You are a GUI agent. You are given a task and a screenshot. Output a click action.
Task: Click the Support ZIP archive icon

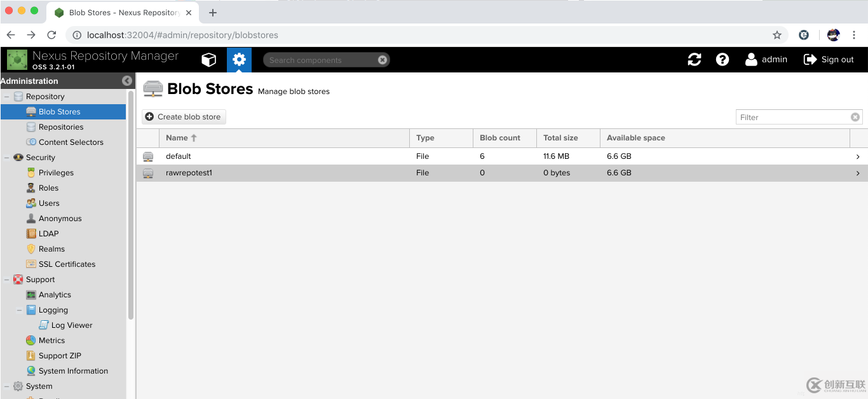tap(31, 356)
